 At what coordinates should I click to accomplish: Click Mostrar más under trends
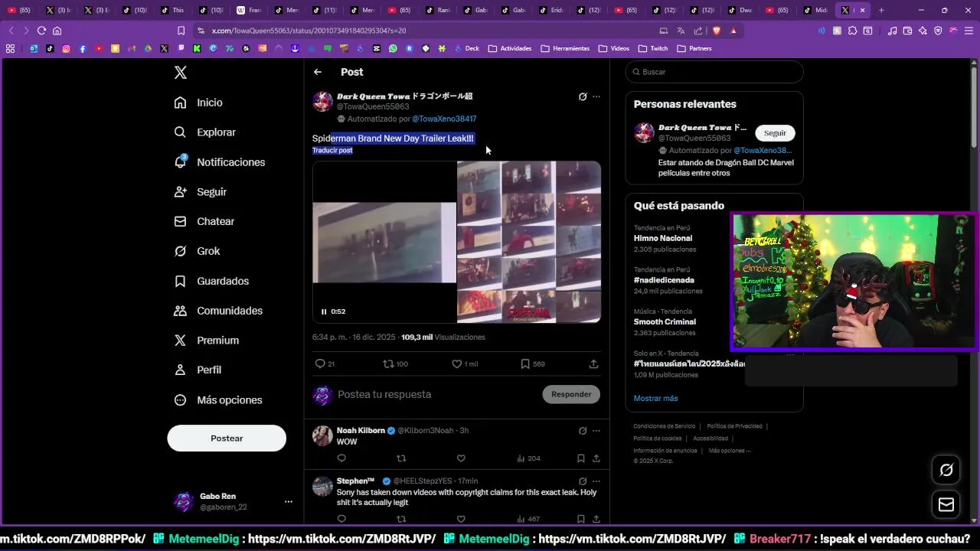click(x=655, y=399)
